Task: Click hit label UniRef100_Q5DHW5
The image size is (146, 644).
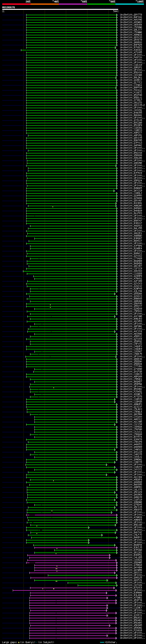Action: pos(131,563)
